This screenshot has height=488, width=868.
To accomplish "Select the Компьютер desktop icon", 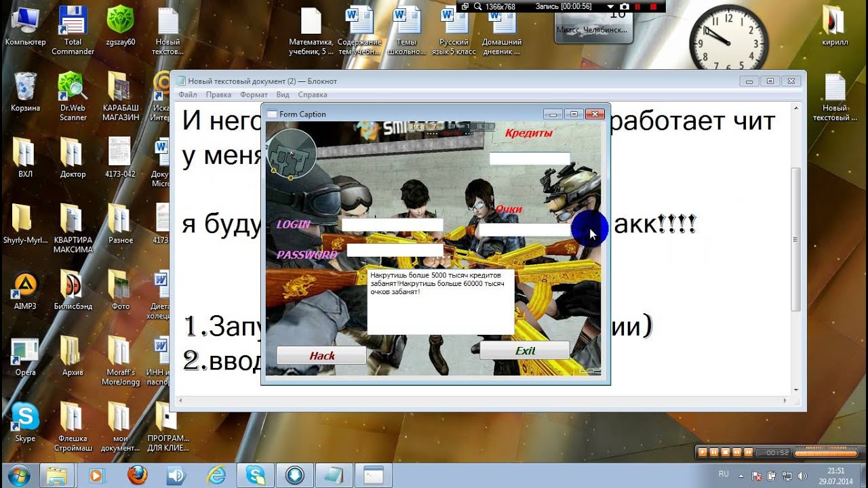I will [x=25, y=26].
